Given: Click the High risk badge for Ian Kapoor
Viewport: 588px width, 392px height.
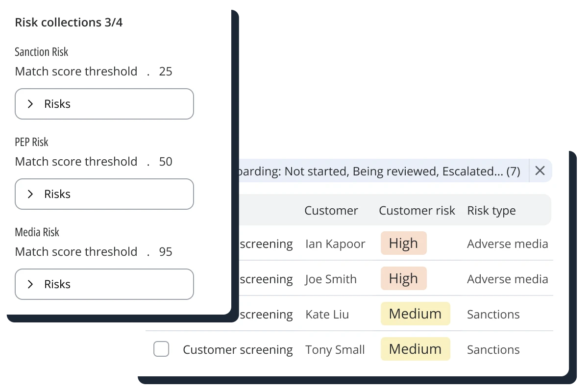Looking at the screenshot, I should pos(403,244).
